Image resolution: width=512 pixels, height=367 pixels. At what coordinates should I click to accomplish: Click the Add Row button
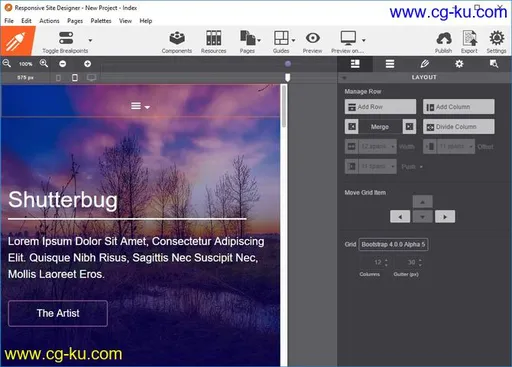380,107
